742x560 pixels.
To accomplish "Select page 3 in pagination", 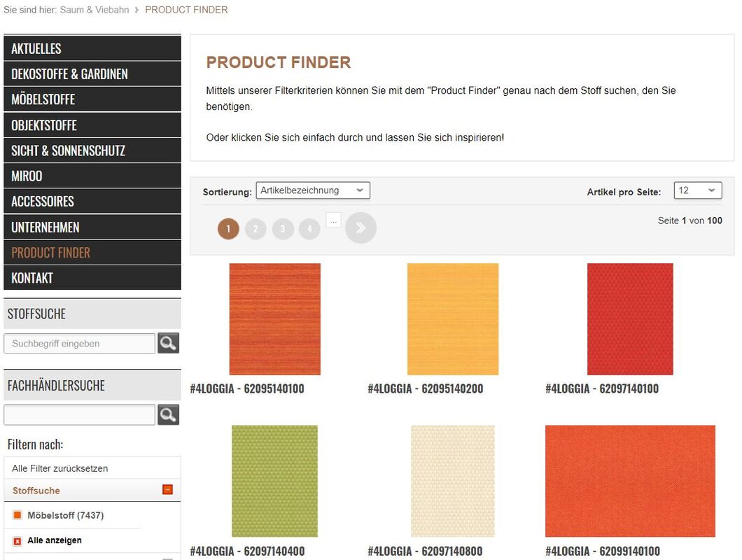I will coord(283,229).
